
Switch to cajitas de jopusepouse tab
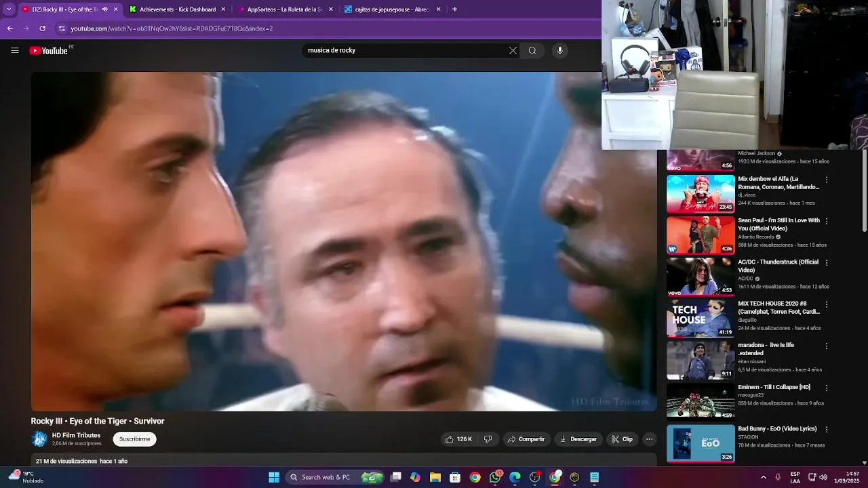click(x=392, y=9)
